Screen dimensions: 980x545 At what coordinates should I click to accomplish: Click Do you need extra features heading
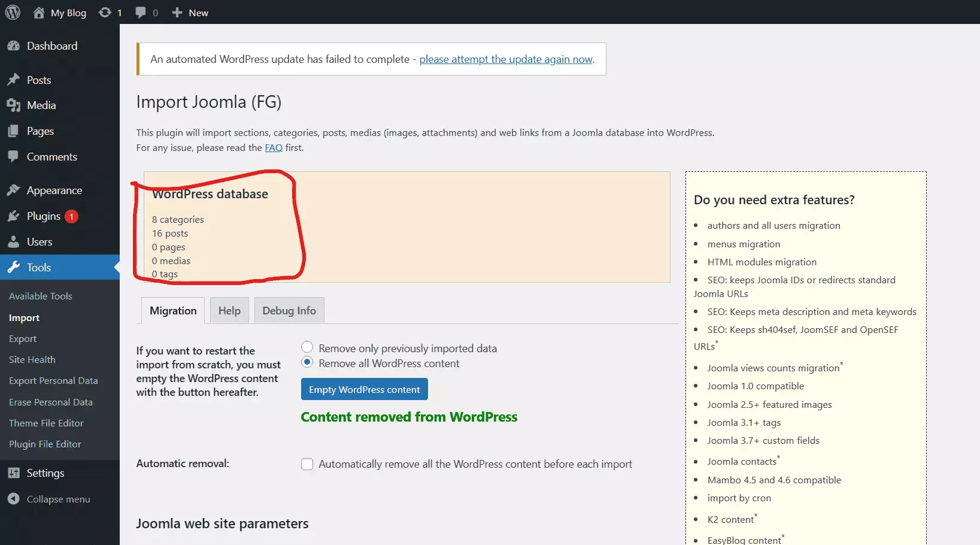tap(774, 200)
